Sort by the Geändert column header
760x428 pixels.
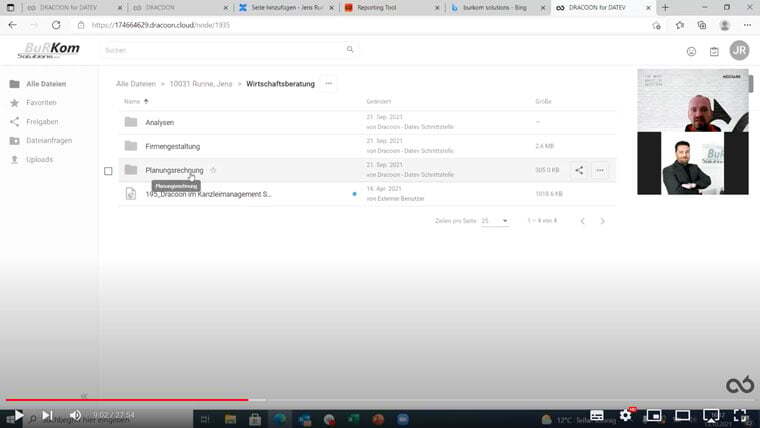379,101
